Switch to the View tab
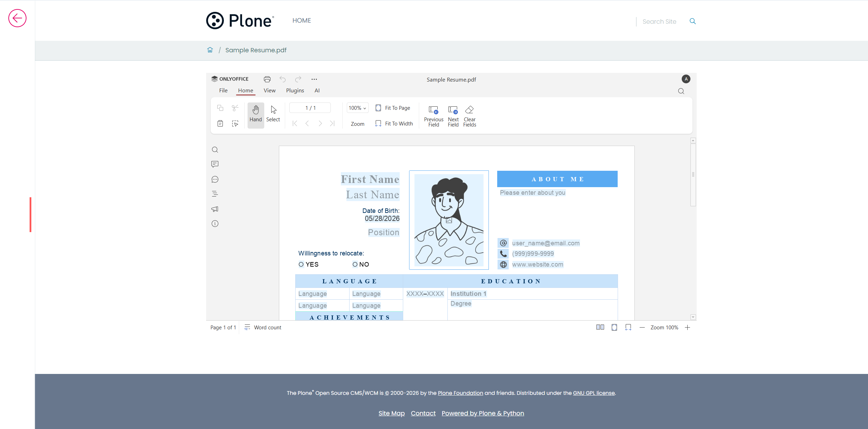This screenshot has width=868, height=429. point(269,91)
